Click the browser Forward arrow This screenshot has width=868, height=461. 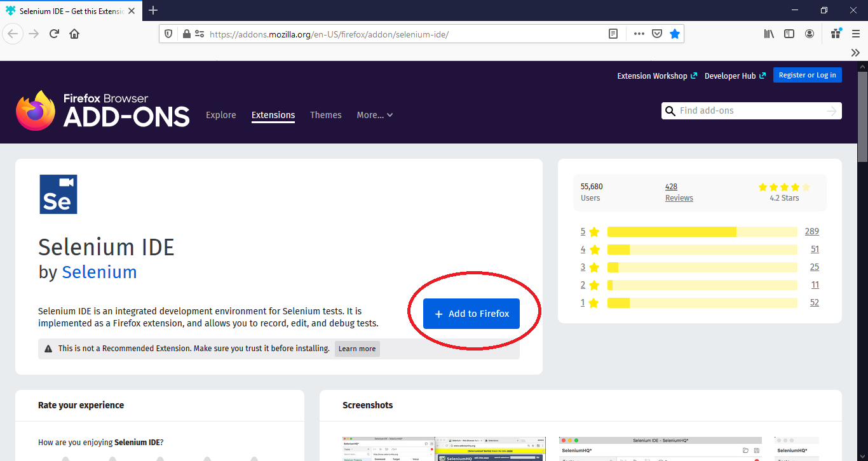click(34, 34)
